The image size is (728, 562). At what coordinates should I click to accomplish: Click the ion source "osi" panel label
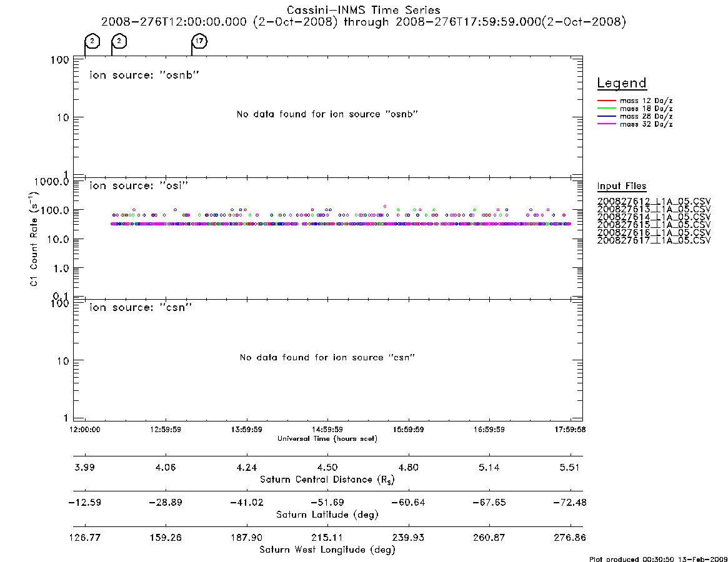tap(139, 185)
